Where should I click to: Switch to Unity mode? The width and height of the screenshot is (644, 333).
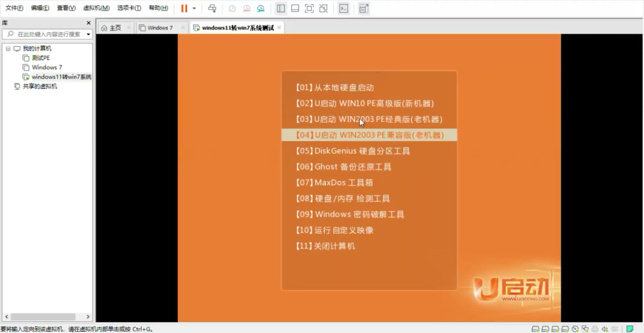point(323,8)
